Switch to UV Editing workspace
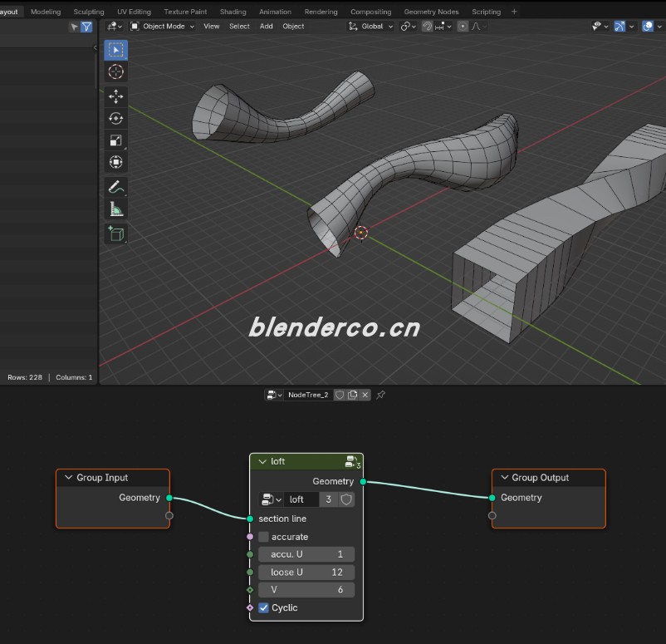Viewport: 666px width, 644px height. (134, 12)
